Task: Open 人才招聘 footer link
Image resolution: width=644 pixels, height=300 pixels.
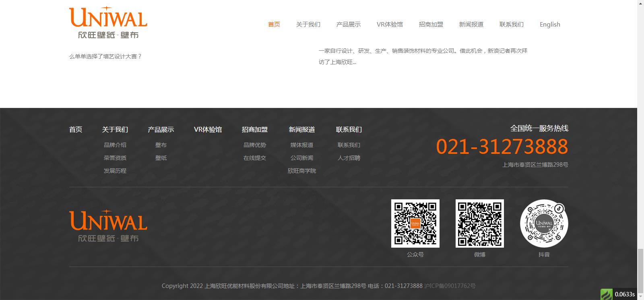Action: coord(349,158)
